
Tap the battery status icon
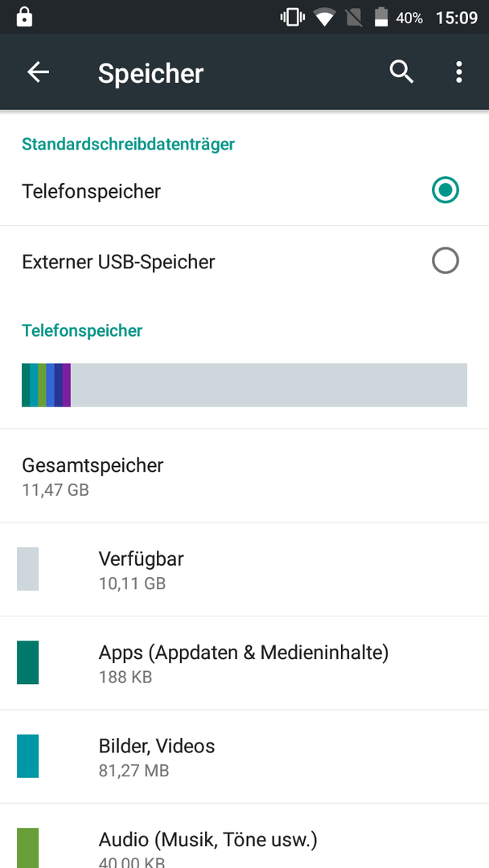pos(381,17)
